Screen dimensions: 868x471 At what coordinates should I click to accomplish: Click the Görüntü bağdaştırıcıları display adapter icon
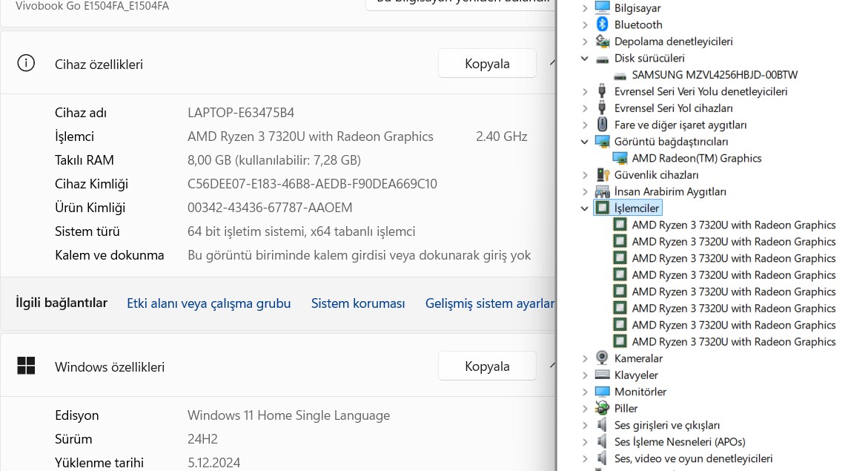coord(603,141)
